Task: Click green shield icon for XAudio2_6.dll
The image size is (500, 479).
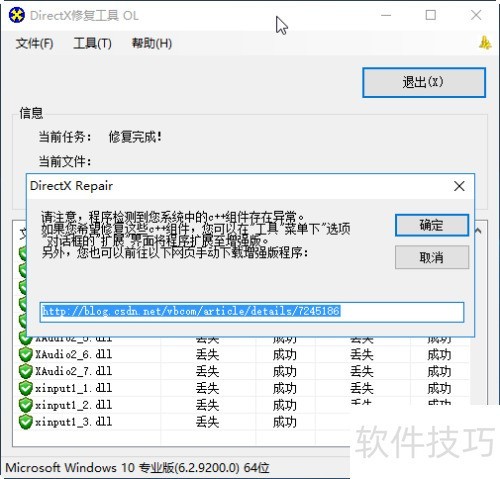Action: 25,354
